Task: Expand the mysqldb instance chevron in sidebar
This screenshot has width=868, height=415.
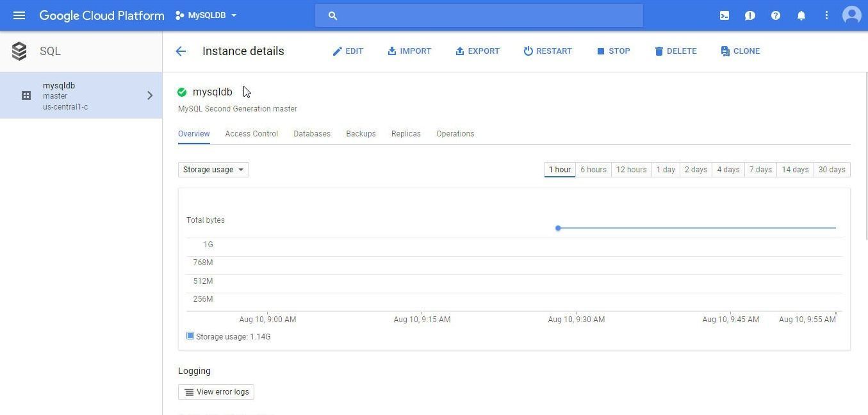Action: click(150, 95)
